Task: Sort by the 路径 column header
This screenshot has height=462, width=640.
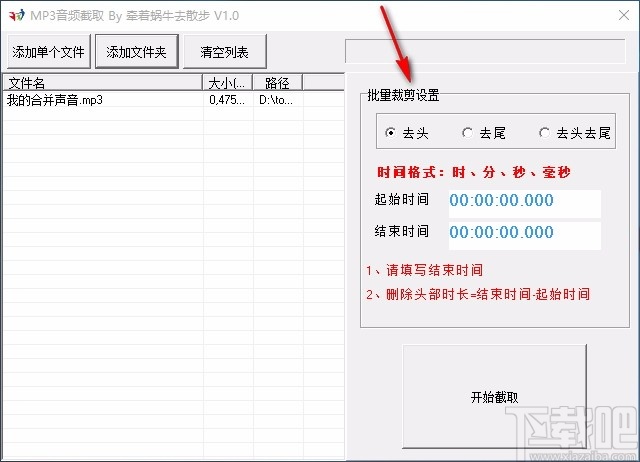Action: [278, 83]
